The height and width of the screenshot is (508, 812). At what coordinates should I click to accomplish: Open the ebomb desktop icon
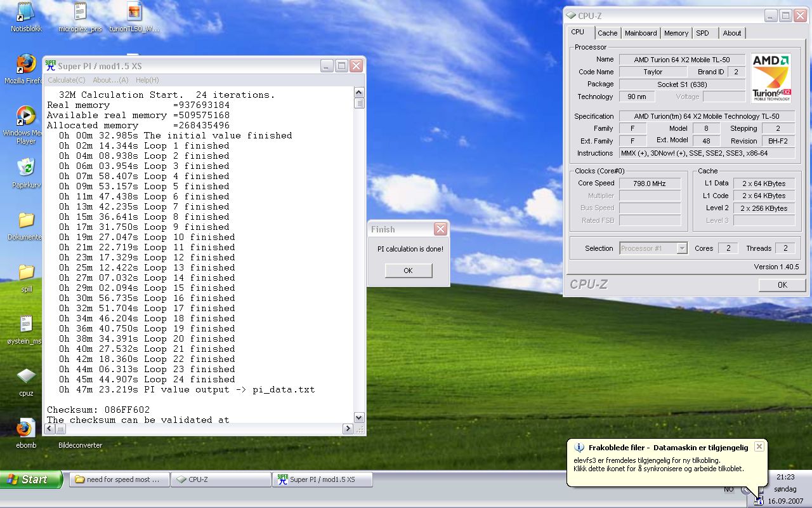point(26,429)
